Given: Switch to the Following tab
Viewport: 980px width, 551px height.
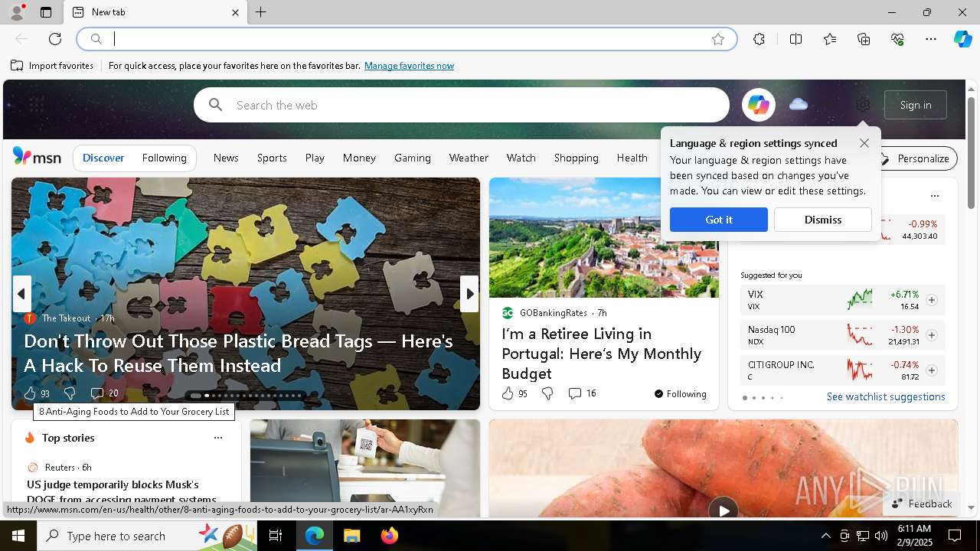Looking at the screenshot, I should [x=164, y=158].
